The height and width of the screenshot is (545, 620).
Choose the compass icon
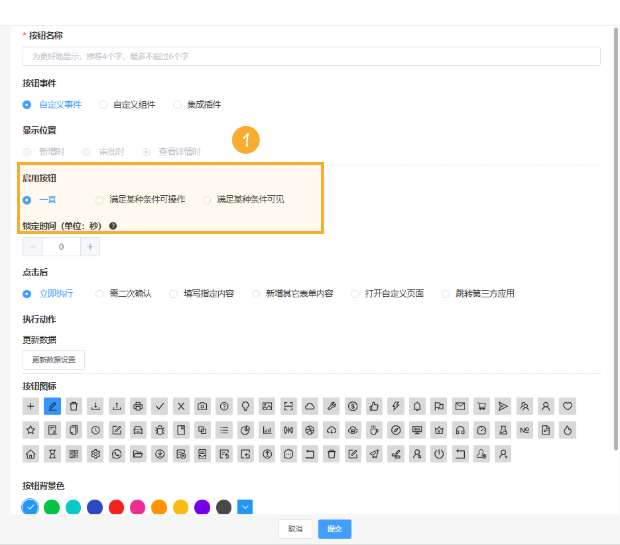(x=396, y=430)
